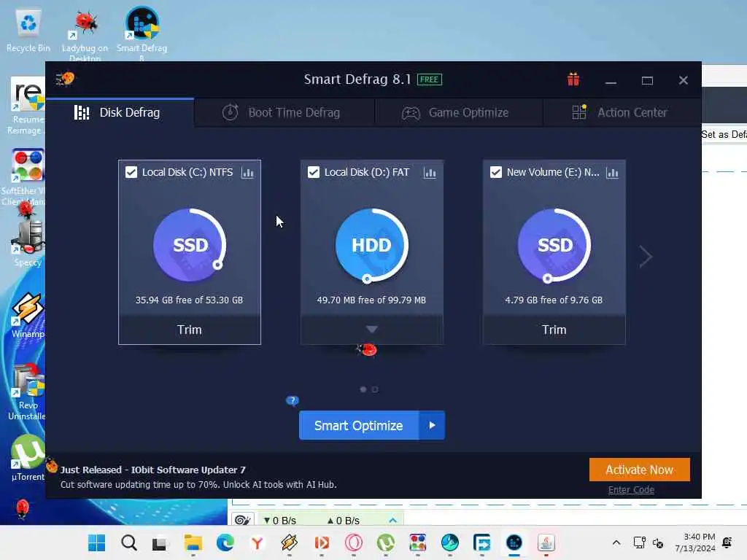Open Java app icon in taskbar
Screen dimensions: 747x560
[x=546, y=542]
